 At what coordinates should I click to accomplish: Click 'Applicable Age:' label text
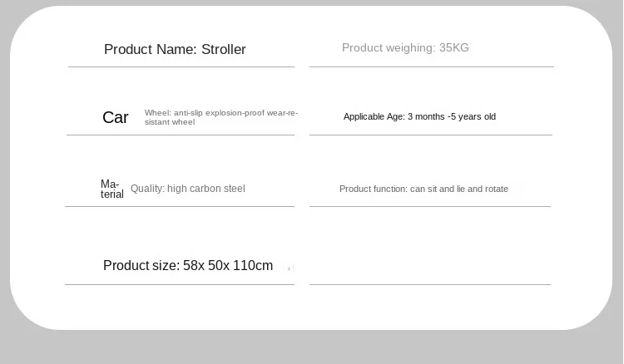[374, 116]
